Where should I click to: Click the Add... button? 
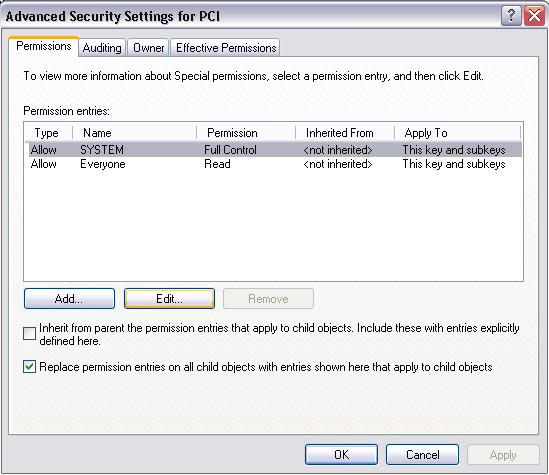pyautogui.click(x=69, y=299)
